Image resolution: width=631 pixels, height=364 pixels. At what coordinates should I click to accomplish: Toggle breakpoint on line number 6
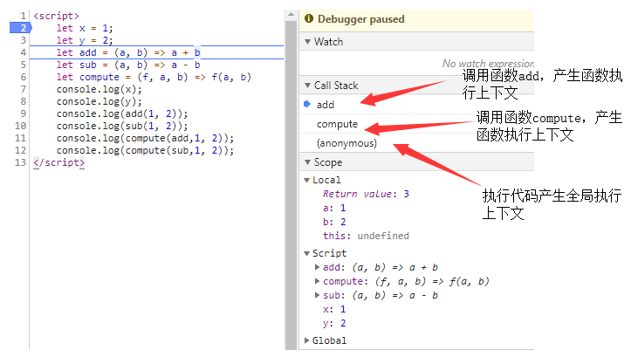pos(24,77)
